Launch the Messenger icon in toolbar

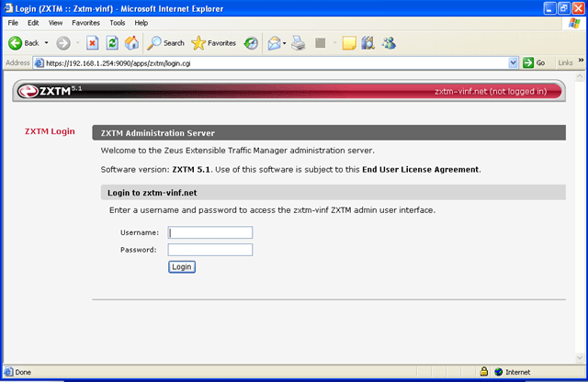(x=389, y=43)
